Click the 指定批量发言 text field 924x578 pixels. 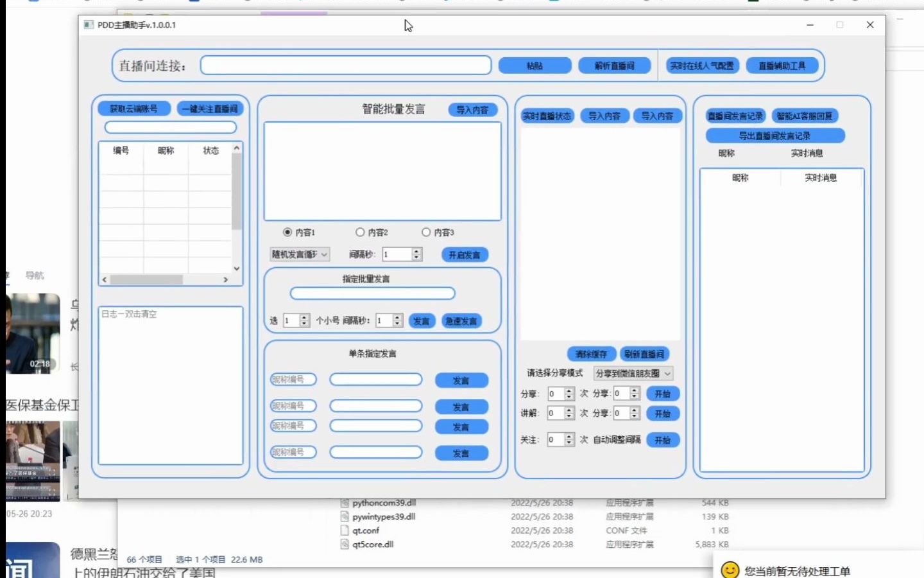372,293
